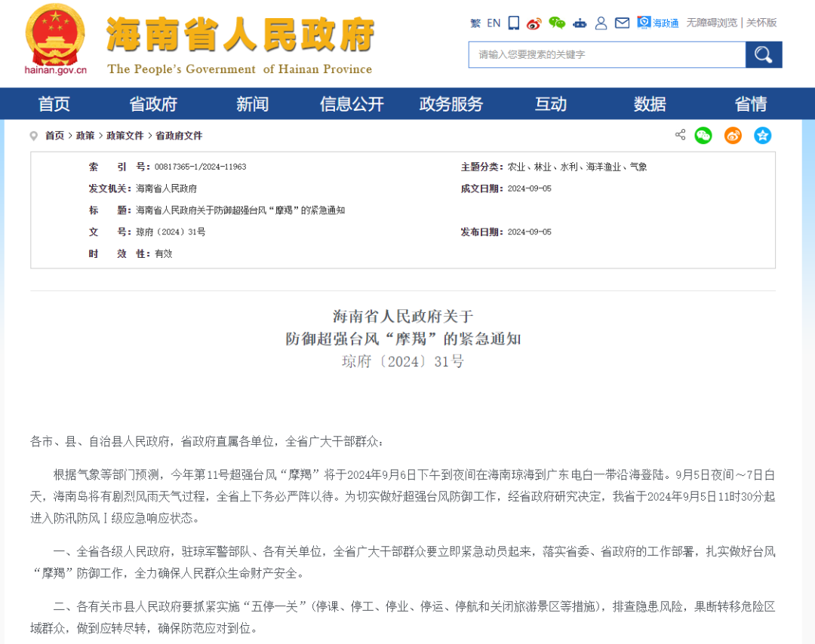
Task: Open 无障碍浏览 accessibility link
Action: pos(712,23)
